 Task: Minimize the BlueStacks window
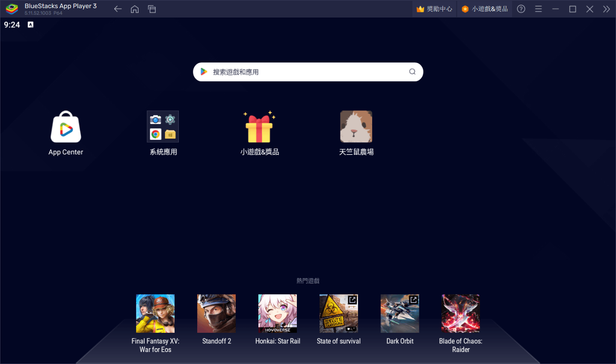556,9
